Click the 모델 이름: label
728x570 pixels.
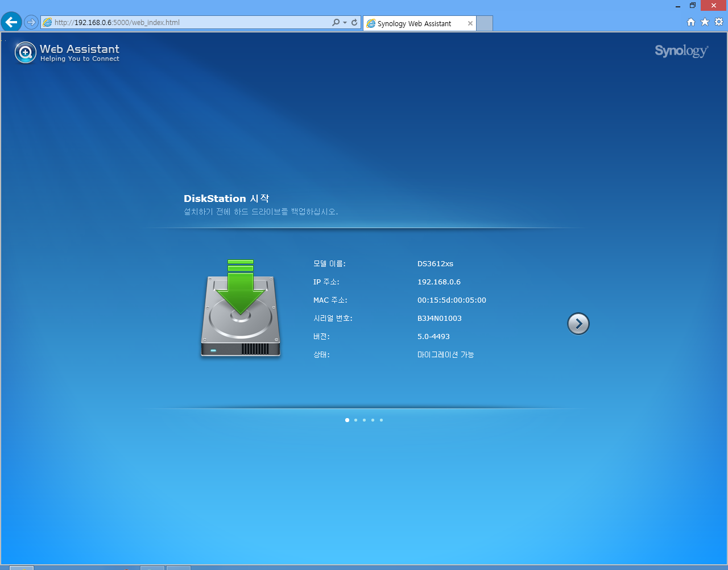(x=329, y=264)
